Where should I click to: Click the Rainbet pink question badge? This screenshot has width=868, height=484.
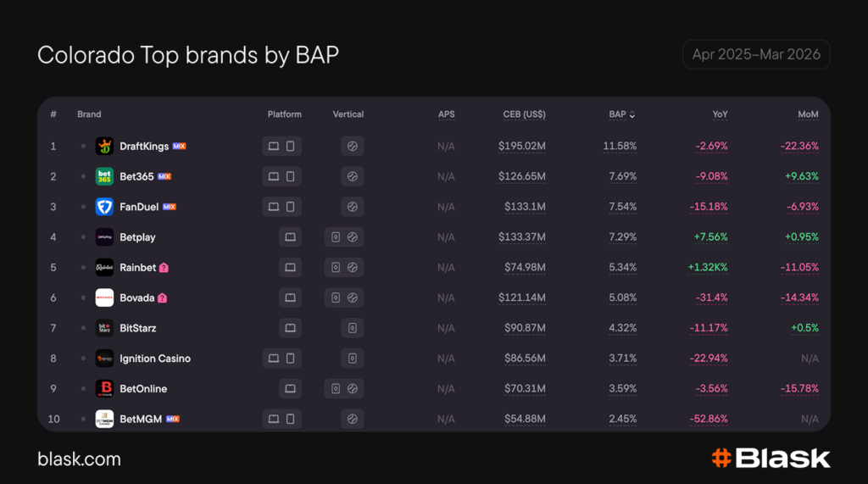[x=164, y=268]
